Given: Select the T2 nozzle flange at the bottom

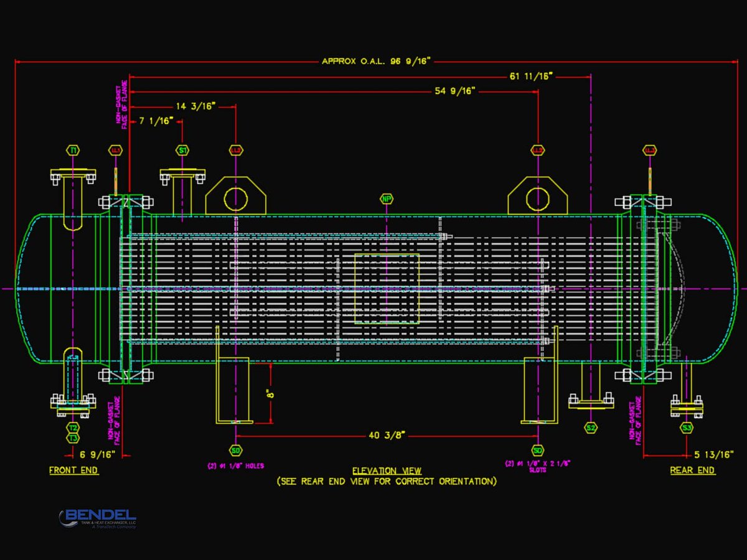Looking at the screenshot, I should 73,405.
